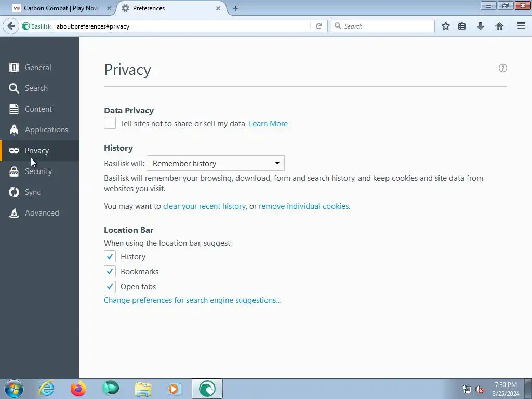Viewport: 532px width, 399px height.
Task: Click the Sync arrows sidebar icon
Action: [x=14, y=192]
